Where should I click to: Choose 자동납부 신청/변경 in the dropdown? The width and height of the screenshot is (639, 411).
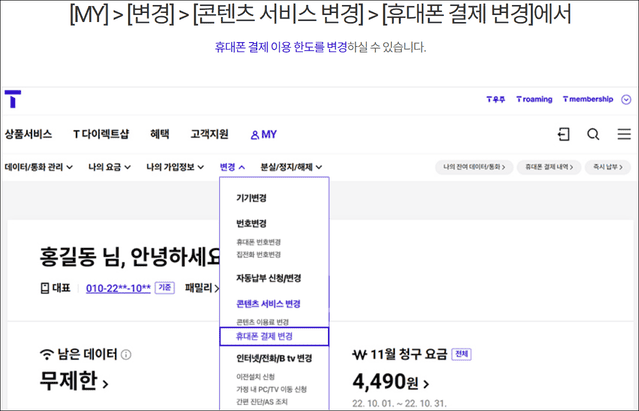(269, 278)
